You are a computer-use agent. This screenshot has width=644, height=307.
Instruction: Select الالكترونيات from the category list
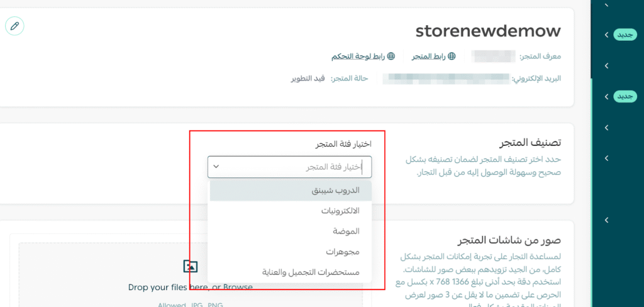pyautogui.click(x=290, y=211)
